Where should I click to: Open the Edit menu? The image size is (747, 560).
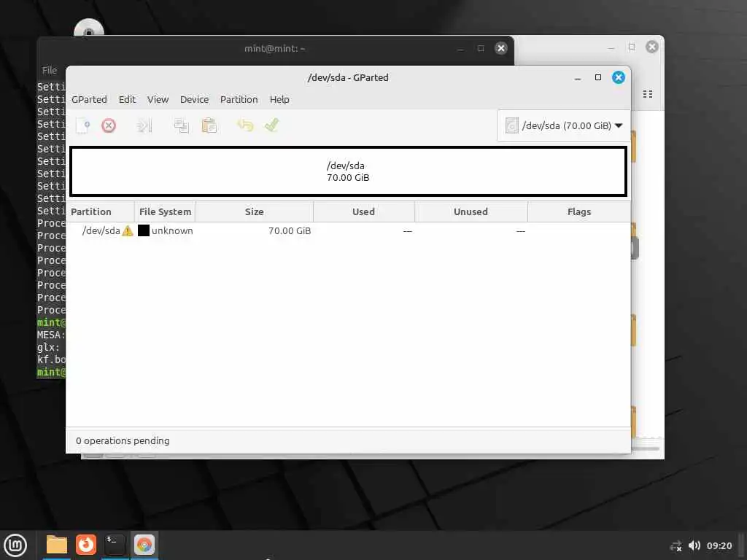tap(127, 99)
